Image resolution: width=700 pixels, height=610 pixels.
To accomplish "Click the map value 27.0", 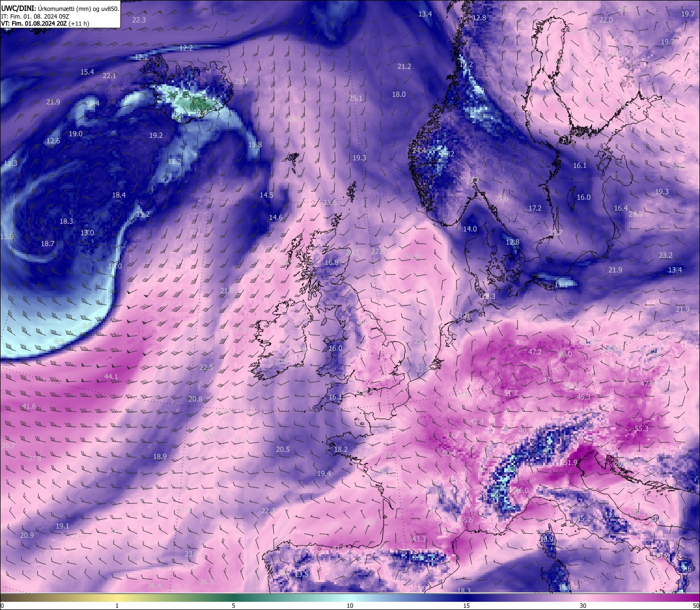I will [501, 199].
